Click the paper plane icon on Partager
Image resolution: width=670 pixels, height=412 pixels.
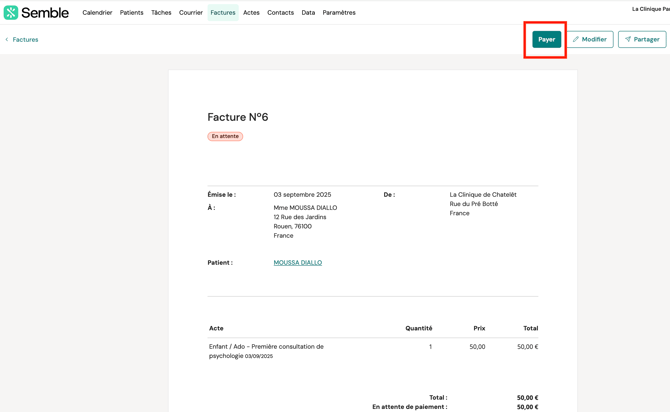[x=628, y=40]
